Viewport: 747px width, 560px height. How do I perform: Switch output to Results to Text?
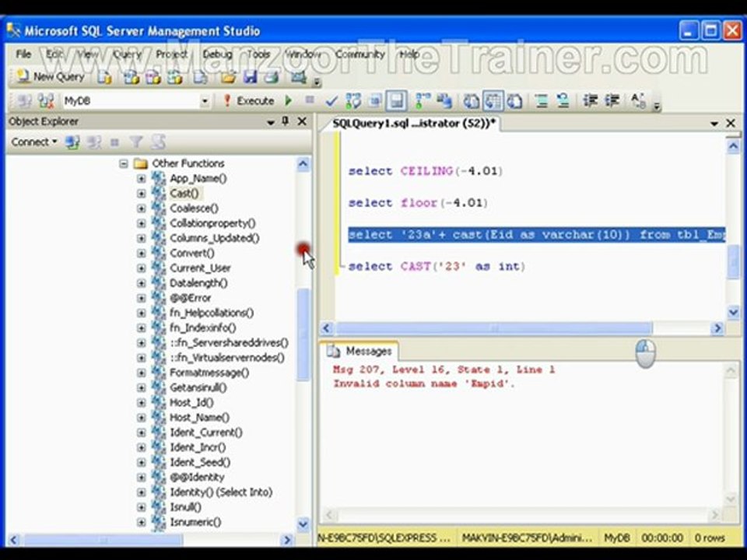[472, 101]
